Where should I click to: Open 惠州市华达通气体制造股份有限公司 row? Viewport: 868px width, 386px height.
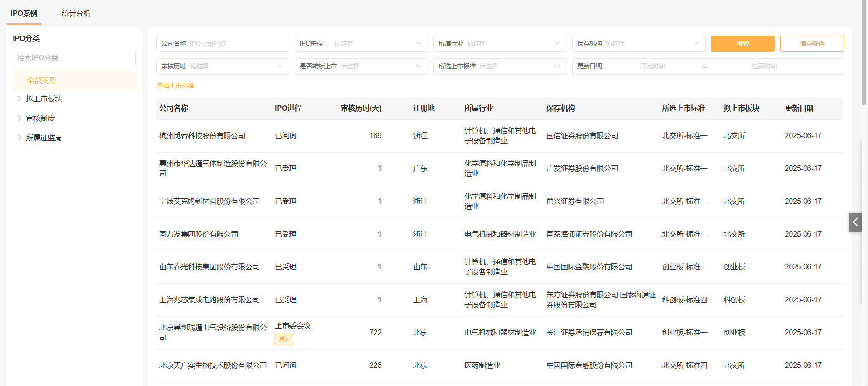[x=500, y=169]
